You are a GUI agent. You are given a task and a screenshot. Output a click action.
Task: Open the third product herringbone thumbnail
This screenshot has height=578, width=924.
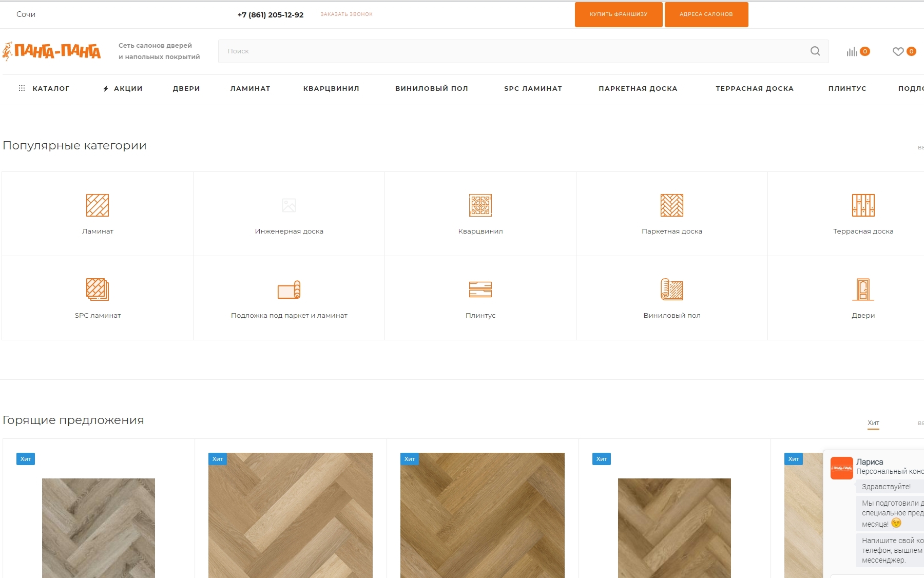click(483, 515)
